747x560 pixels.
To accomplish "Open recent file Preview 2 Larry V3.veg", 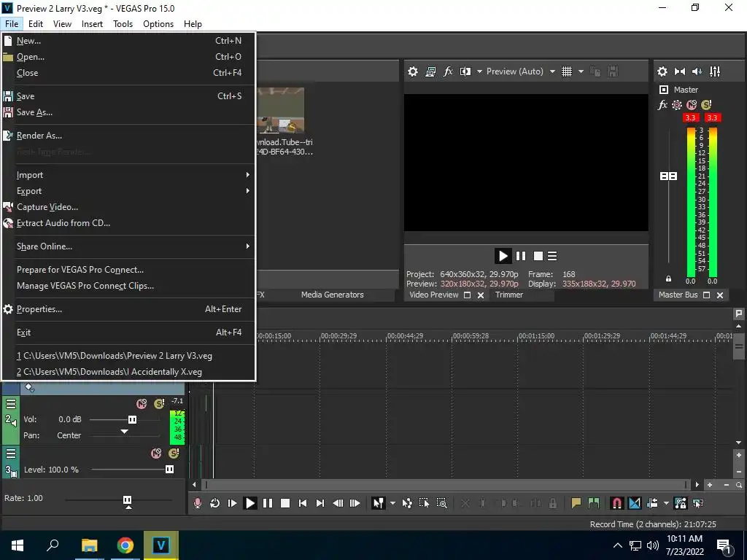I will 128,356.
